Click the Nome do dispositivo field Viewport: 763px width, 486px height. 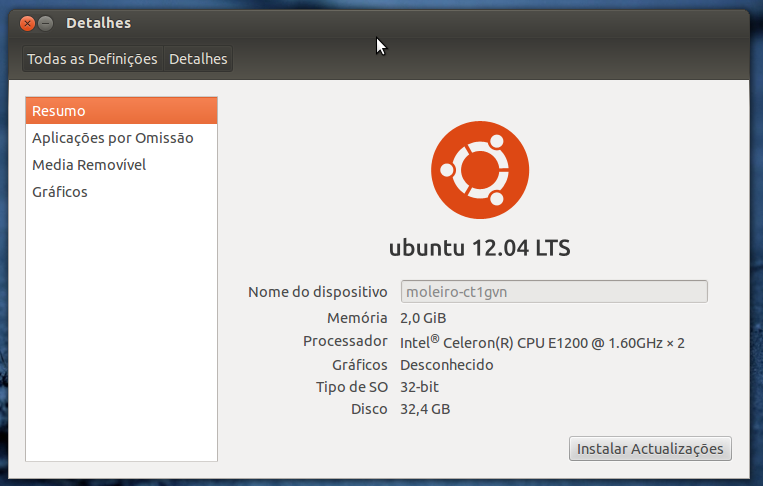pyautogui.click(x=554, y=291)
